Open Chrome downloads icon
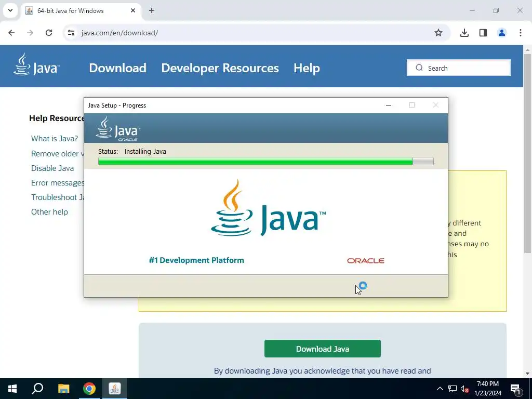This screenshot has height=399, width=532. pos(464,33)
